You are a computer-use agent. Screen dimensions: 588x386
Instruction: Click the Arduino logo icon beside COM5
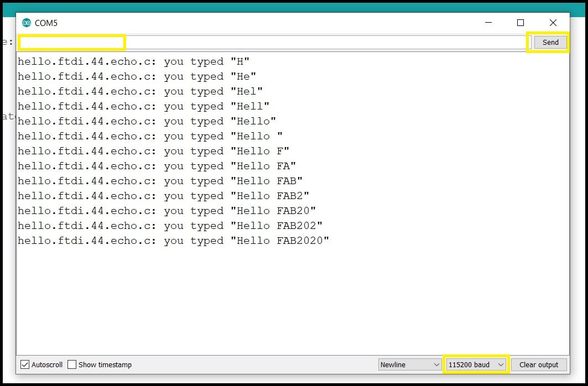pos(26,23)
